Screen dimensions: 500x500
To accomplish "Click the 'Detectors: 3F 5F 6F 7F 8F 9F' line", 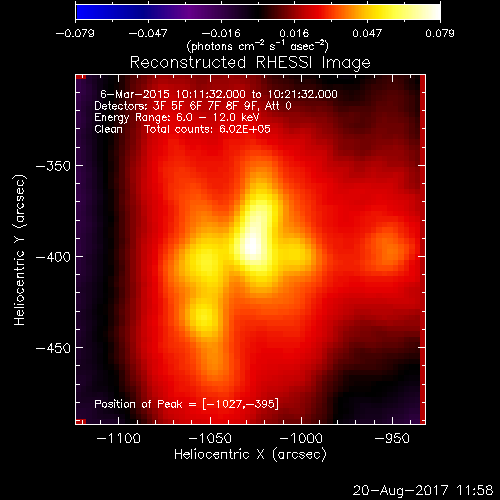I will (x=193, y=106).
